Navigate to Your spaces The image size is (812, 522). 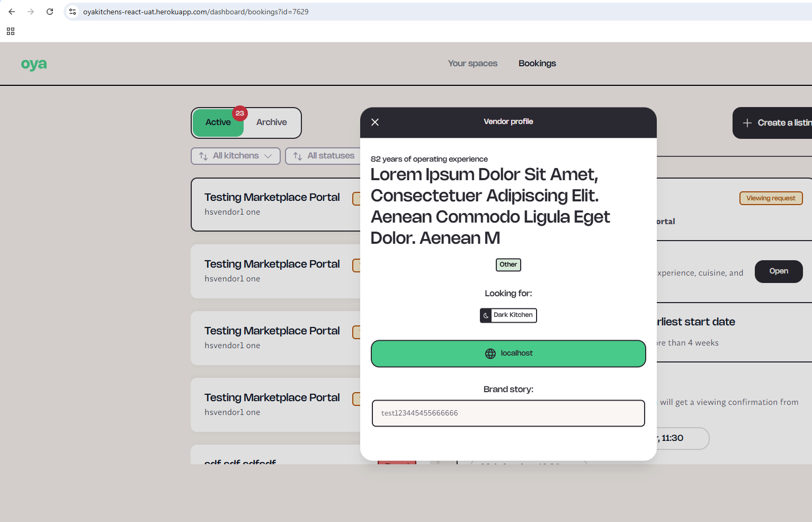coord(472,63)
